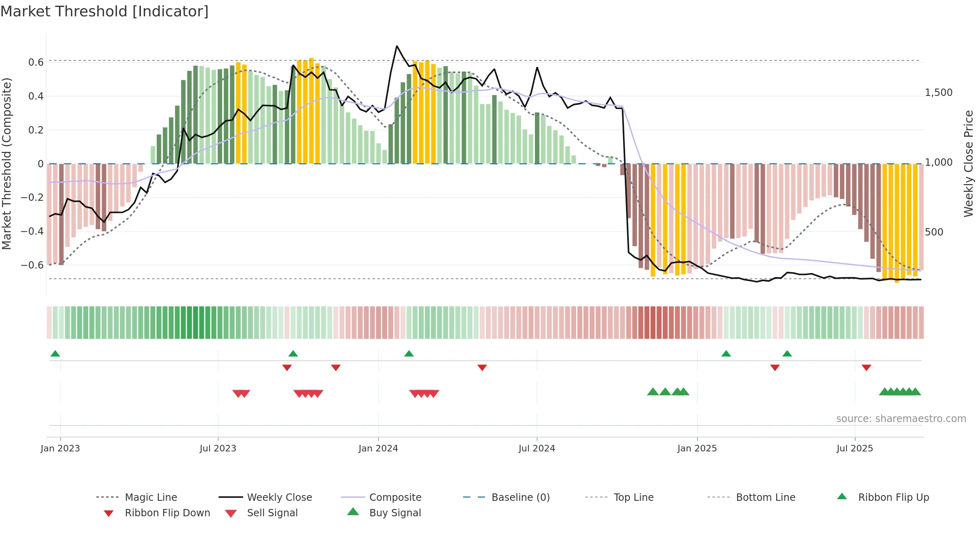This screenshot has height=551, width=980.
Task: Click the red Ribbon Flip Down legend triangle
Action: point(109,513)
